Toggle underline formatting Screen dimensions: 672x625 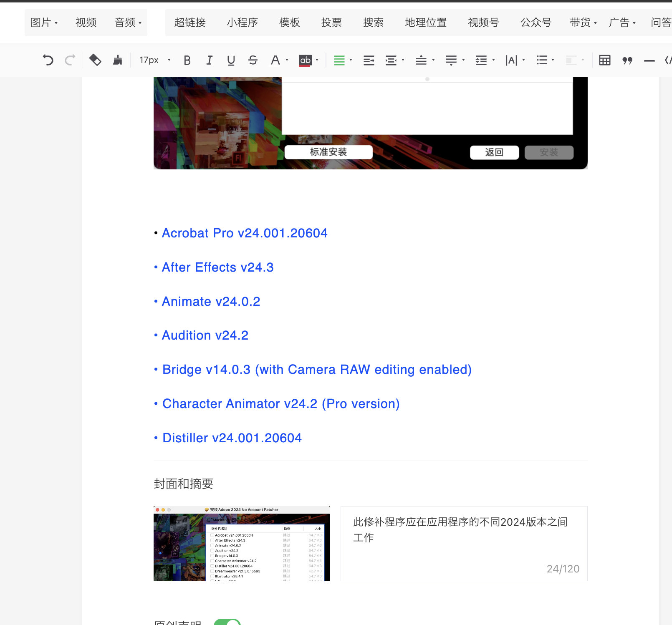point(231,60)
